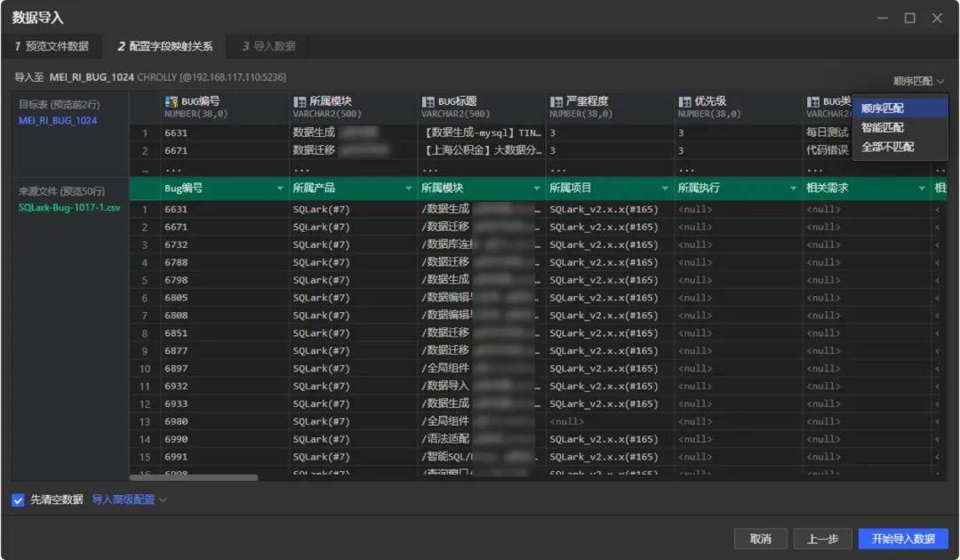Click the null 所属项目 cell in row 13
The height and width of the screenshot is (560, 960).
tap(610, 421)
